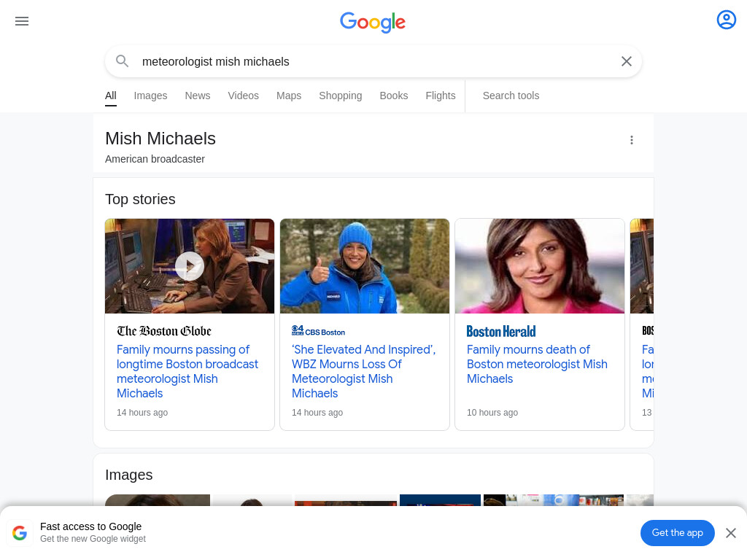Click the Get the app button

(677, 533)
